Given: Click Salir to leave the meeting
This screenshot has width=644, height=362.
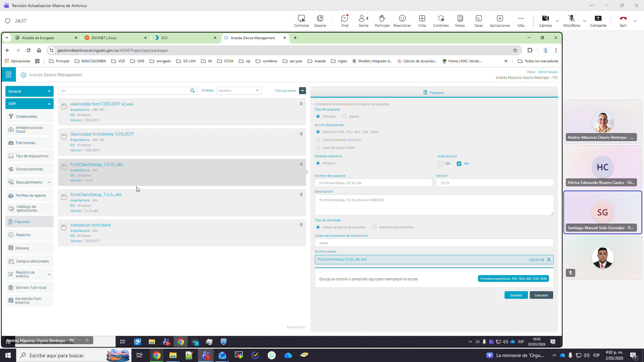Looking at the screenshot, I should (623, 21).
